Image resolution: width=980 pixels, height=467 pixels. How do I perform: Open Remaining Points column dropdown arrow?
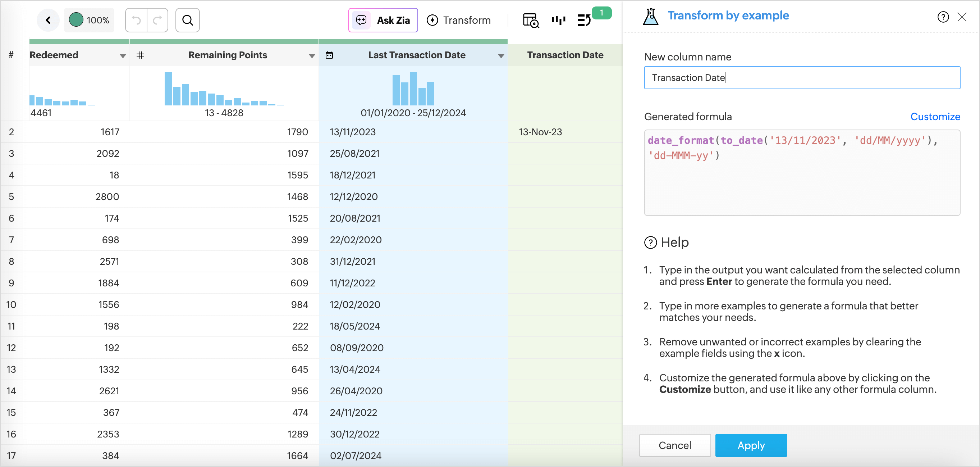[312, 56]
